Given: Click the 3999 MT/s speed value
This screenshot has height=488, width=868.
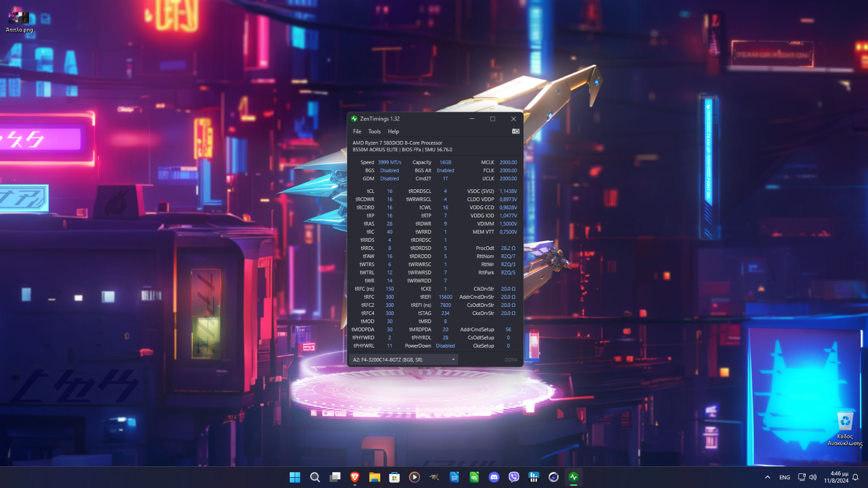Looking at the screenshot, I should tap(390, 162).
